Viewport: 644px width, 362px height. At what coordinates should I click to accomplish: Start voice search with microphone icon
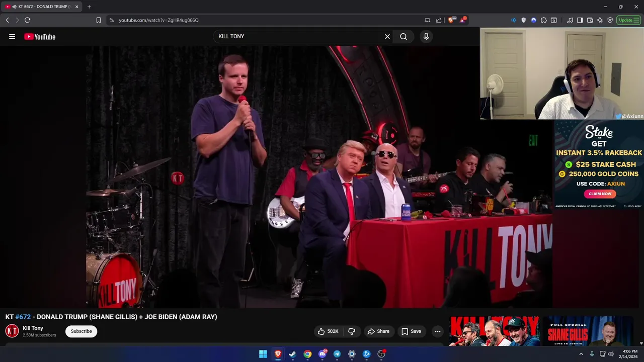click(x=426, y=37)
